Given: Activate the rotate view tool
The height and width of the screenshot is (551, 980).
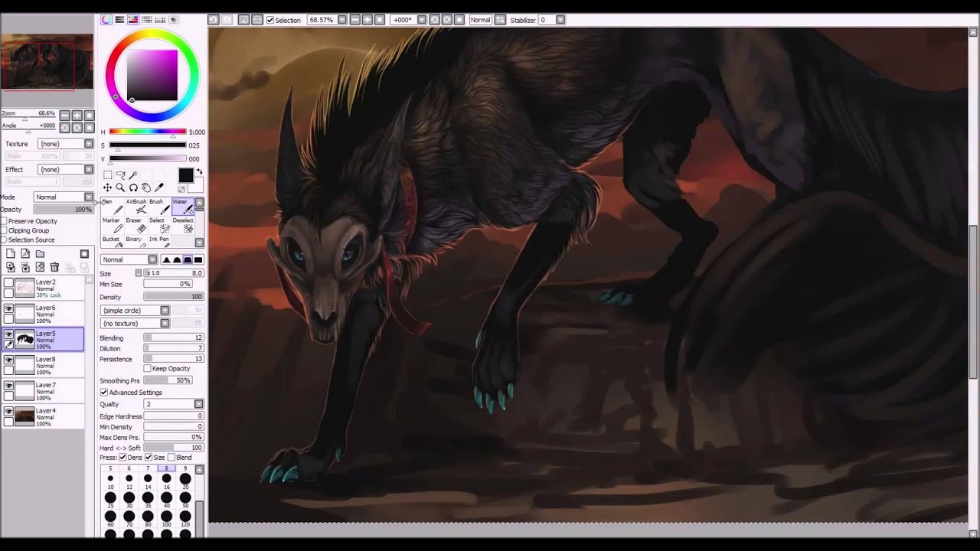Looking at the screenshot, I should point(133,187).
